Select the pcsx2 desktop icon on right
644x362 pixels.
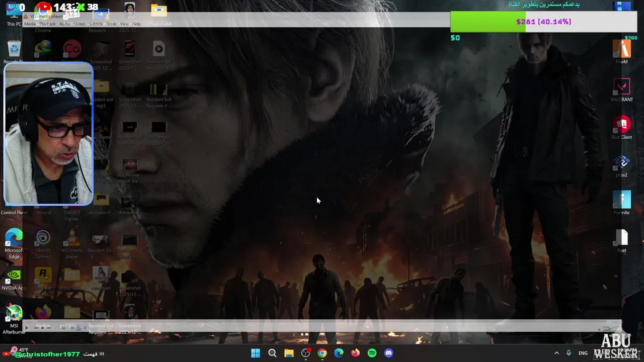tap(622, 165)
